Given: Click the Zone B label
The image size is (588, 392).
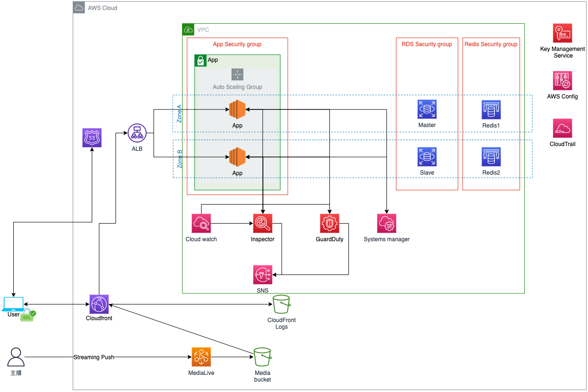Looking at the screenshot, I should 179,159.
